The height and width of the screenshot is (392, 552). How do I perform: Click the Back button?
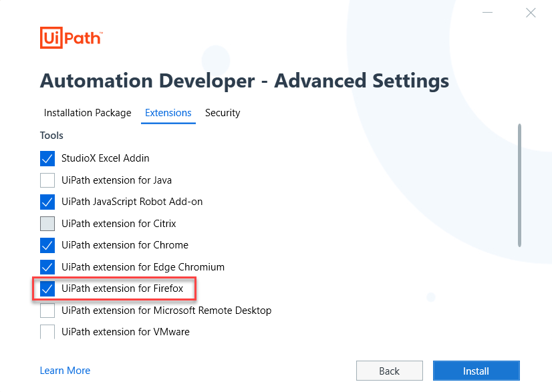390,370
